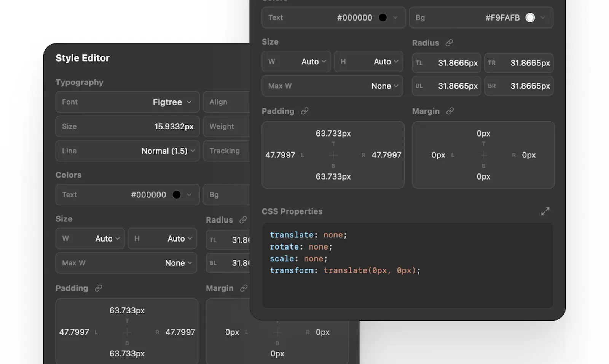Image resolution: width=609 pixels, height=364 pixels.
Task: Expand the CSS Properties panel with arrows icon
Action: [545, 211]
